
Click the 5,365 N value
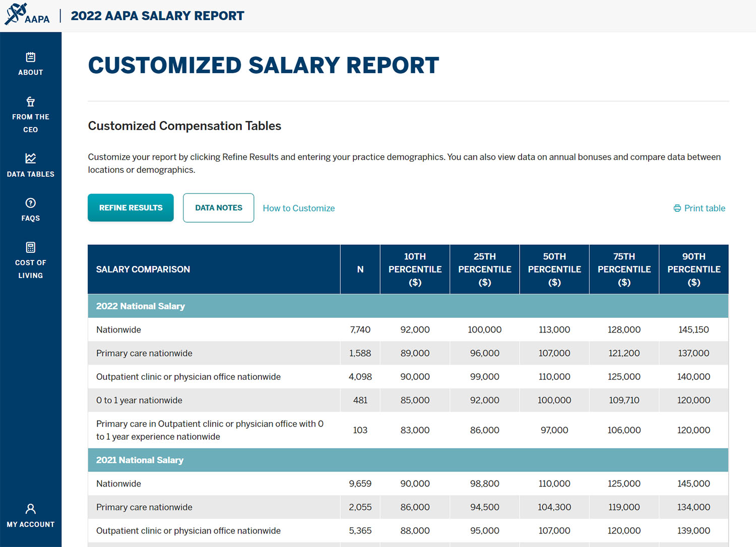click(360, 531)
